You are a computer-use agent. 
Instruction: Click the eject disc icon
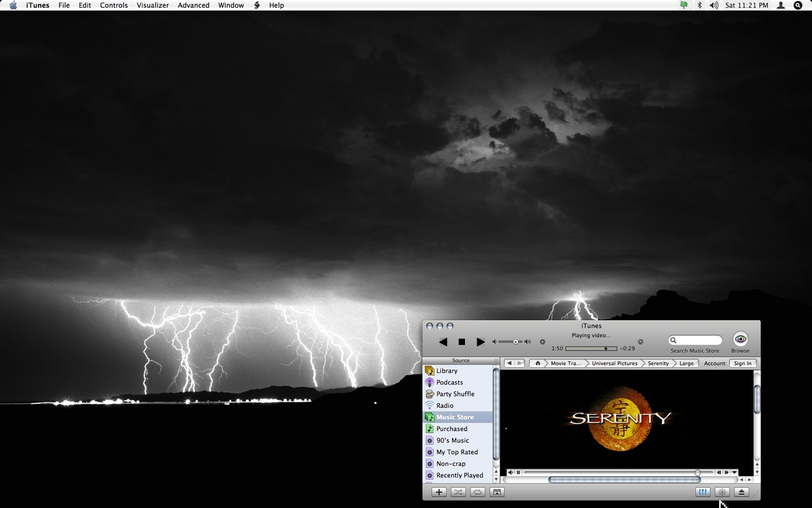click(741, 492)
